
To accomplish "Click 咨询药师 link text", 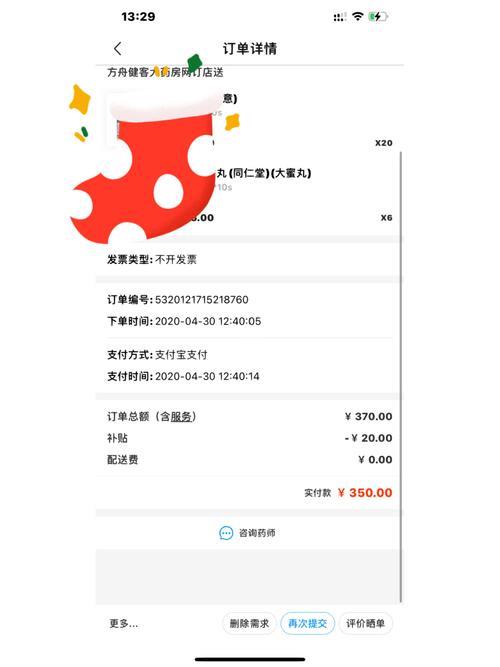I will (257, 533).
